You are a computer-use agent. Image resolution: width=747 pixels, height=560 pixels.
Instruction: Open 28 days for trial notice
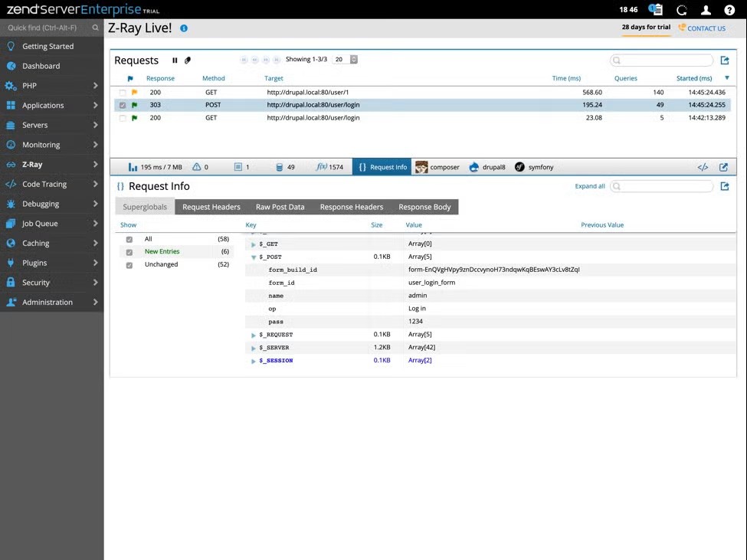click(646, 27)
